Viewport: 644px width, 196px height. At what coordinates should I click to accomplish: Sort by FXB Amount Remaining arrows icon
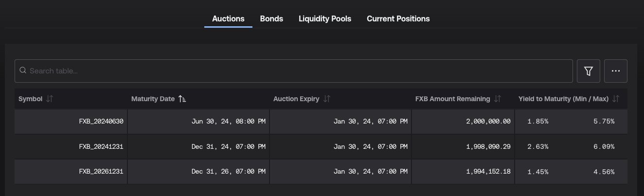(497, 99)
